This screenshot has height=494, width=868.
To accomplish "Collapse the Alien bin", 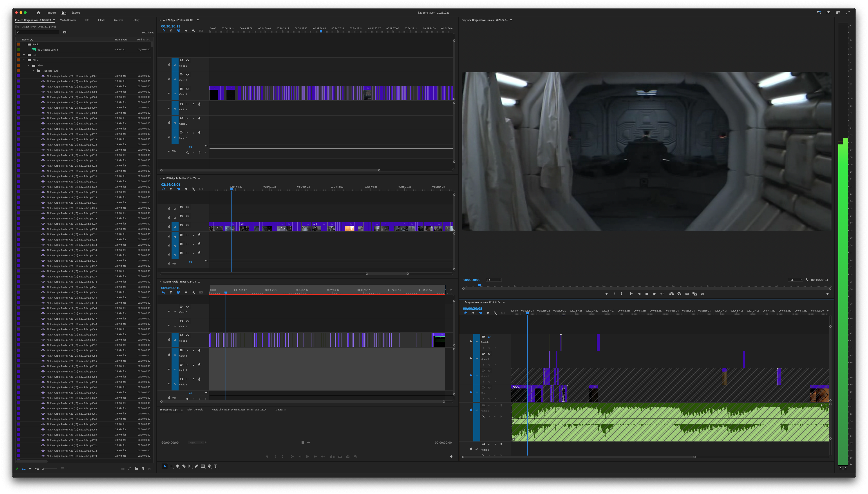I will (x=29, y=66).
